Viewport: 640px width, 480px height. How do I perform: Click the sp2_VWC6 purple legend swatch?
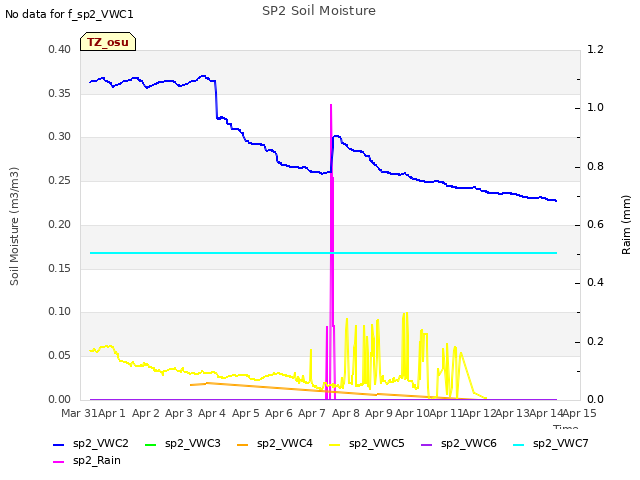[x=427, y=444]
